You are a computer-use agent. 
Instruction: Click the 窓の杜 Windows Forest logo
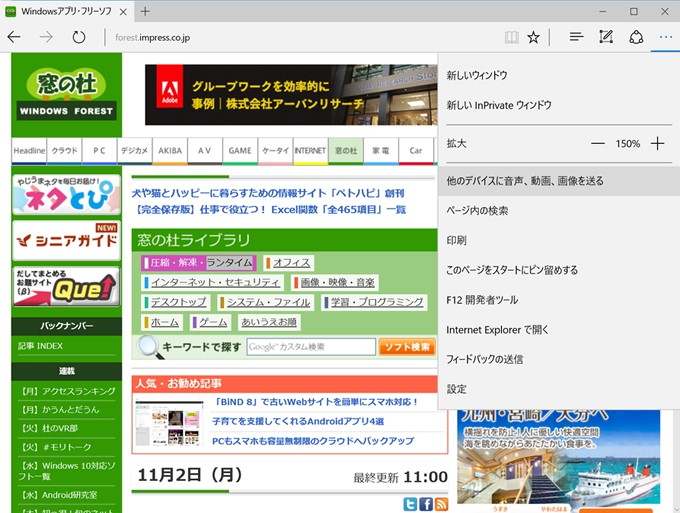pos(66,95)
